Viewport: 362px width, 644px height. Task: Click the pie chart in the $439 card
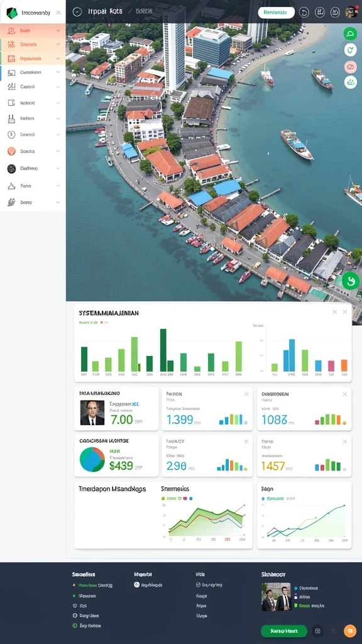[92, 459]
